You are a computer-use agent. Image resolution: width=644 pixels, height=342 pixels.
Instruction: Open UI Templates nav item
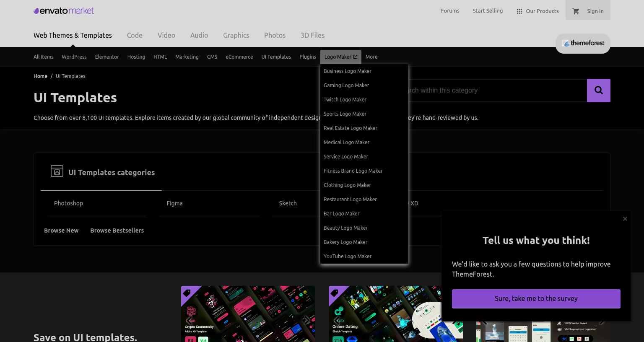pos(276,57)
